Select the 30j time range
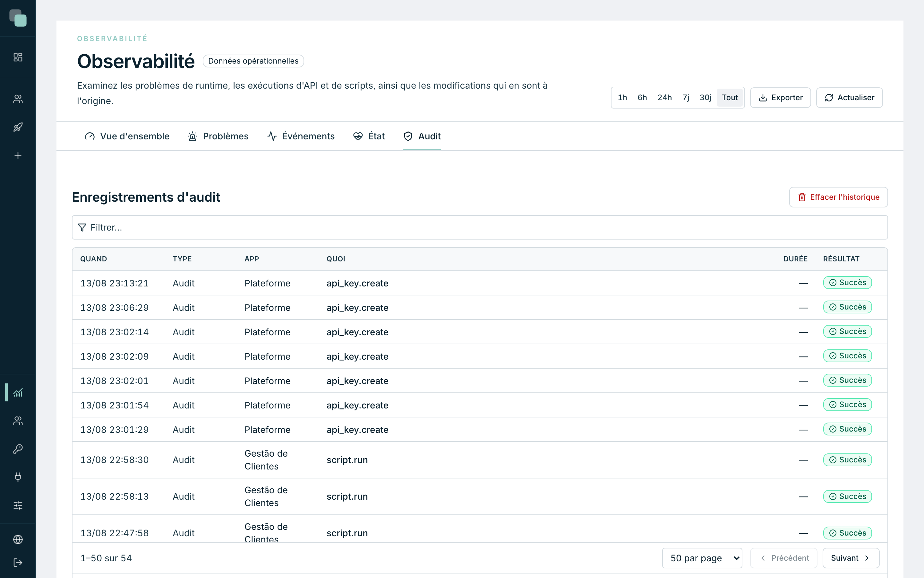Image resolution: width=924 pixels, height=578 pixels. (705, 98)
